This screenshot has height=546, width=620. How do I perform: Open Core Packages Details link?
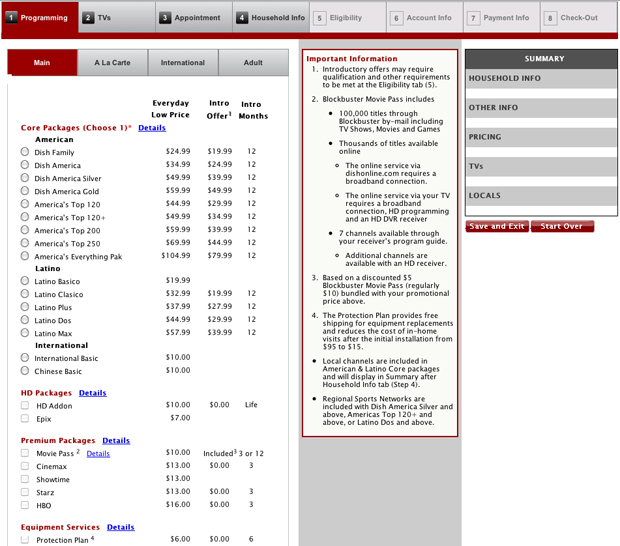152,128
